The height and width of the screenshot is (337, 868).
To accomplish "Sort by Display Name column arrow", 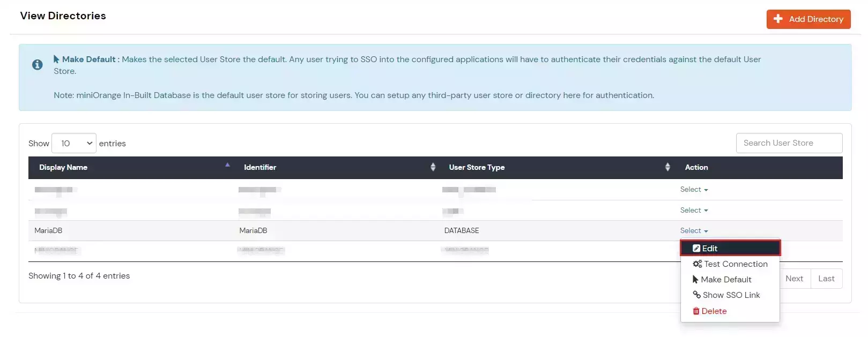I will coord(227,166).
